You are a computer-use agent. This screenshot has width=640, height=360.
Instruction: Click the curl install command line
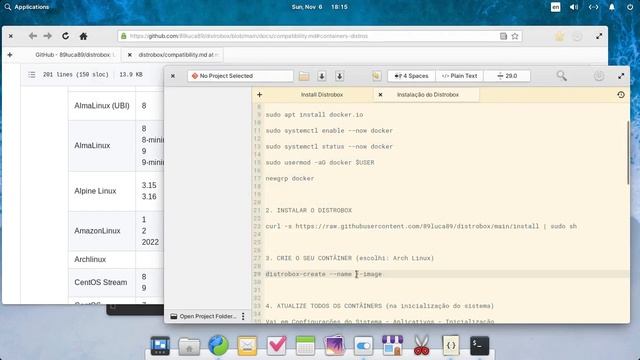(421, 226)
